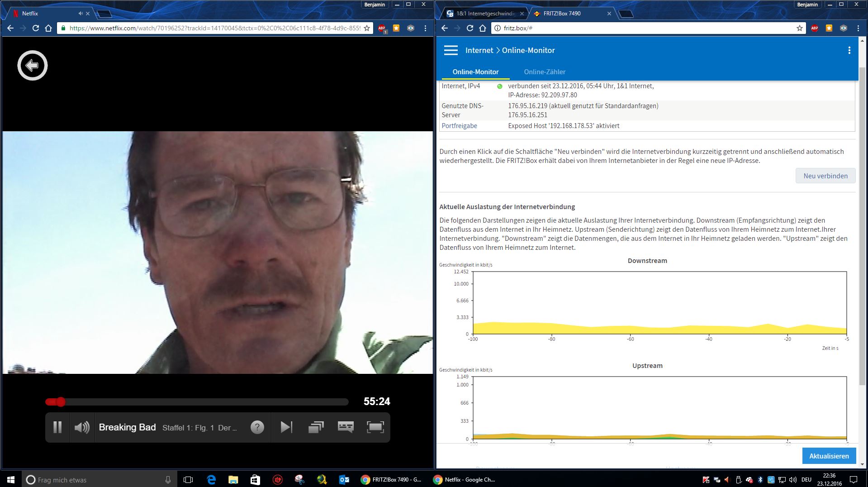
Task: Go back in the Netflix browser window
Action: (10, 28)
